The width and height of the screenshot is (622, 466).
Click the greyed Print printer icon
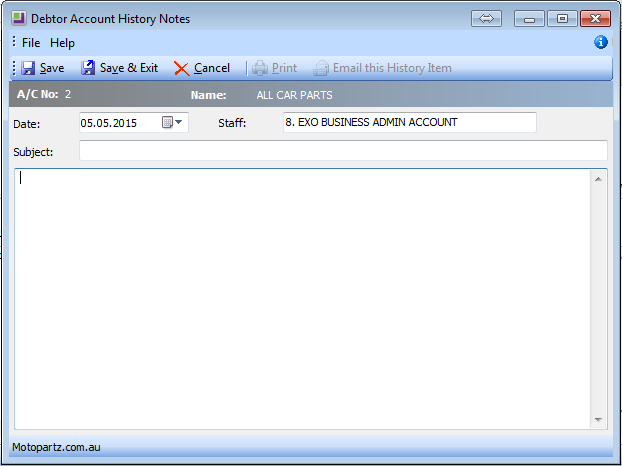pos(260,68)
